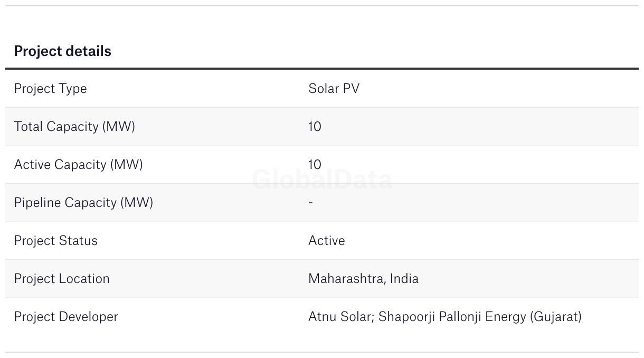The image size is (644, 358).
Task: Click the Pipeline Capacity dash value
Action: click(310, 203)
